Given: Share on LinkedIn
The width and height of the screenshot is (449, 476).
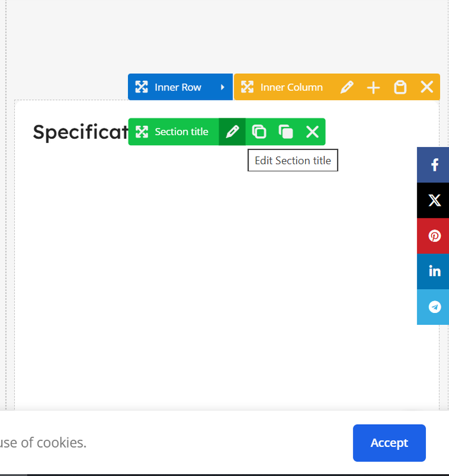Looking at the screenshot, I should pos(433,271).
